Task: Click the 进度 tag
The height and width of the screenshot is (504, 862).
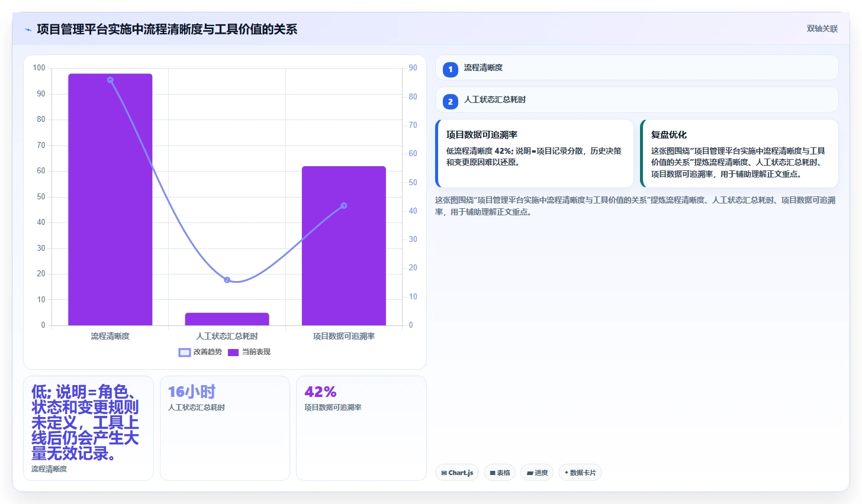Action: click(x=537, y=473)
